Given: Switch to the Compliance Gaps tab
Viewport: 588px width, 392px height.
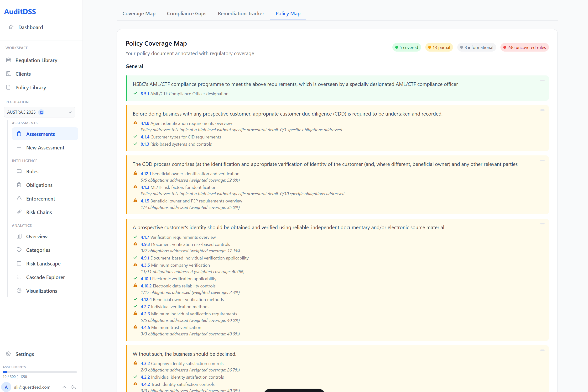Looking at the screenshot, I should pyautogui.click(x=186, y=14).
